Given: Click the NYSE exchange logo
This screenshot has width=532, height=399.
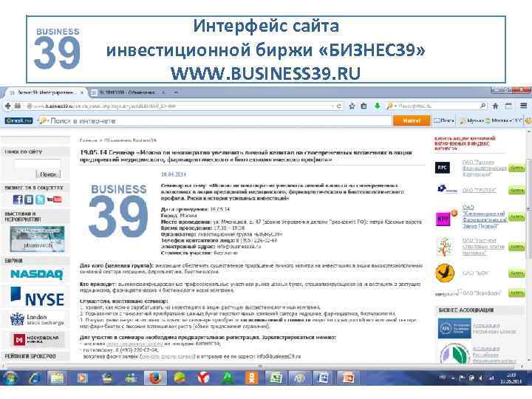Looking at the screenshot, I should [x=38, y=297].
